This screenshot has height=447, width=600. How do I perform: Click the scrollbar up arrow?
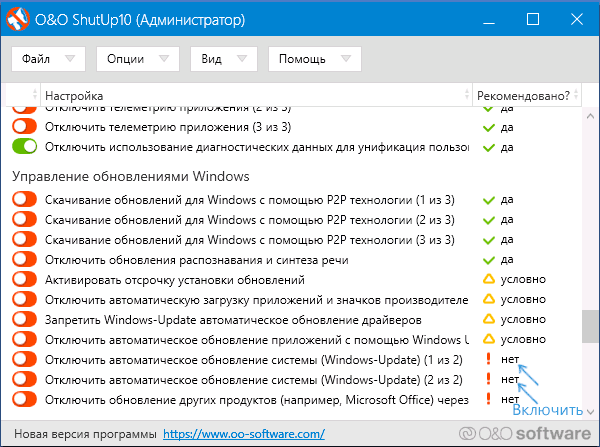pos(590,116)
